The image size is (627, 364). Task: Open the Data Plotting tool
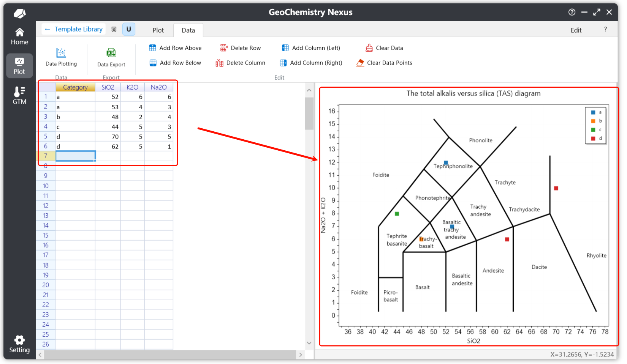point(61,57)
